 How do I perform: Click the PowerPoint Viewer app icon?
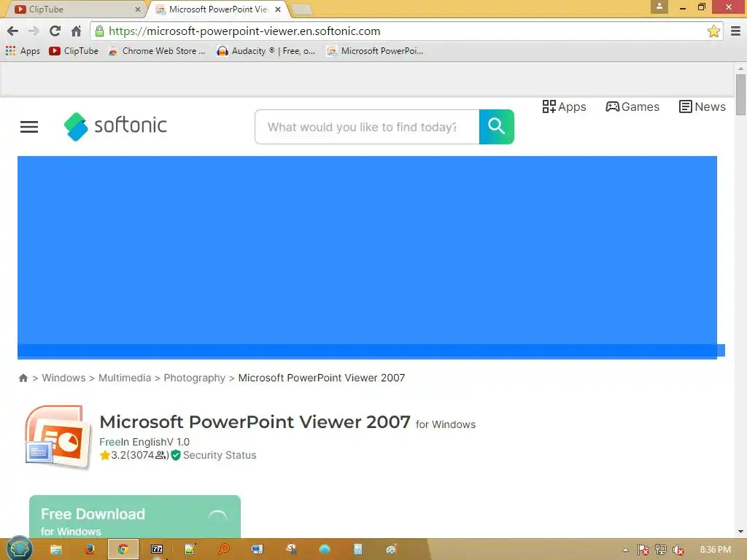[x=57, y=437]
